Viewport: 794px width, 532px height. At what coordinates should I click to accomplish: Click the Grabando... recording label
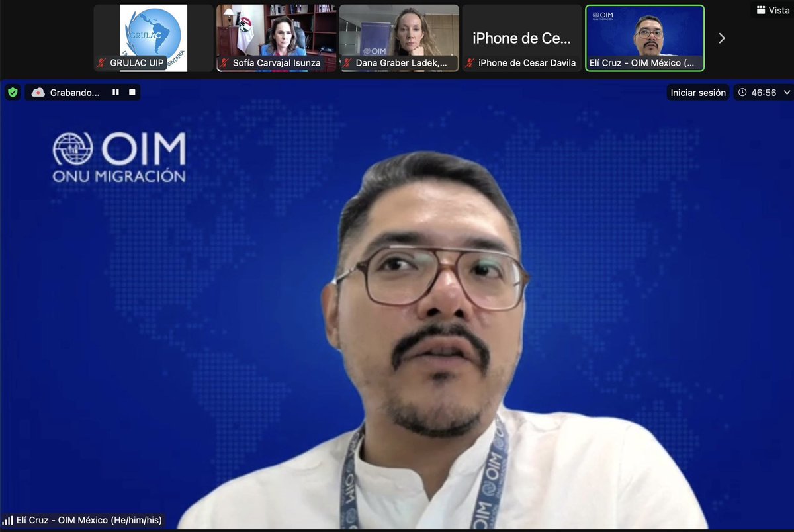click(x=75, y=93)
